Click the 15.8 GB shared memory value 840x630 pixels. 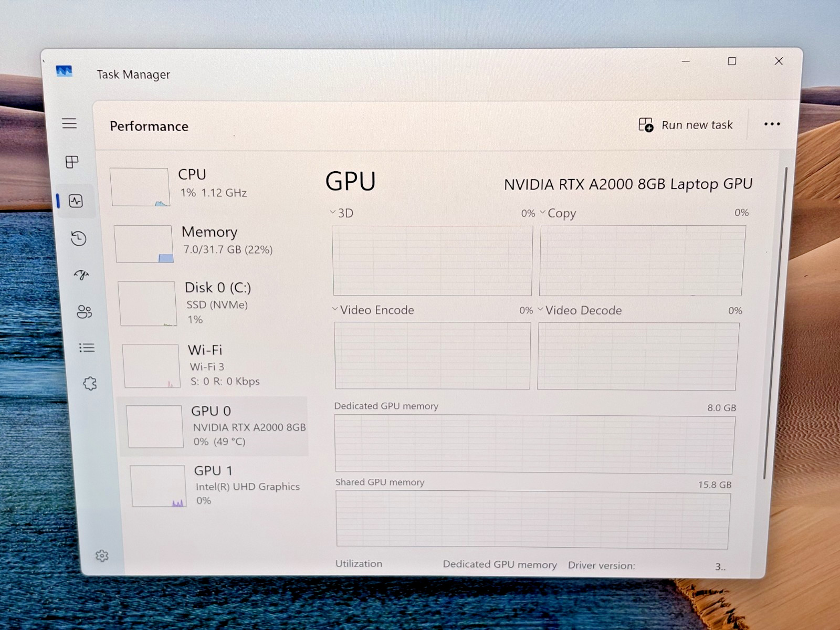(x=715, y=485)
